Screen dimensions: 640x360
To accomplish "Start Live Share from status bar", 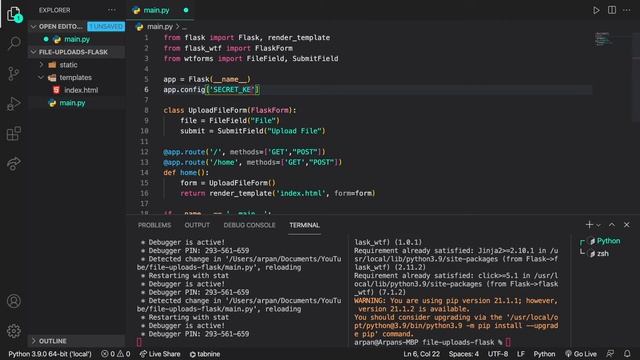I will 160,354.
